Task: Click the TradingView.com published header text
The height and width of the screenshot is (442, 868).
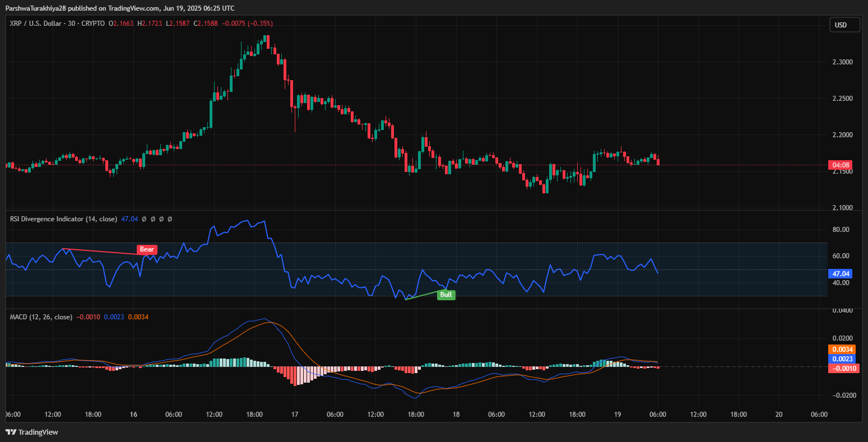Action: point(120,8)
